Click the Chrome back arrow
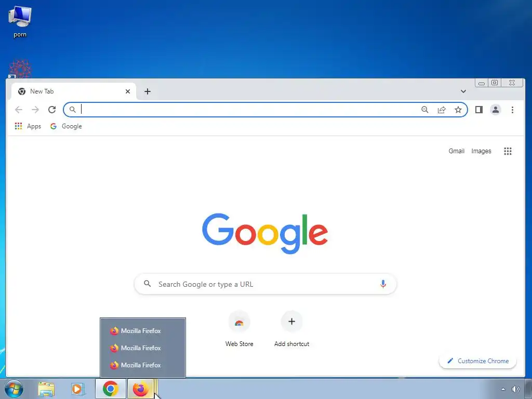This screenshot has height=399, width=532. point(19,110)
